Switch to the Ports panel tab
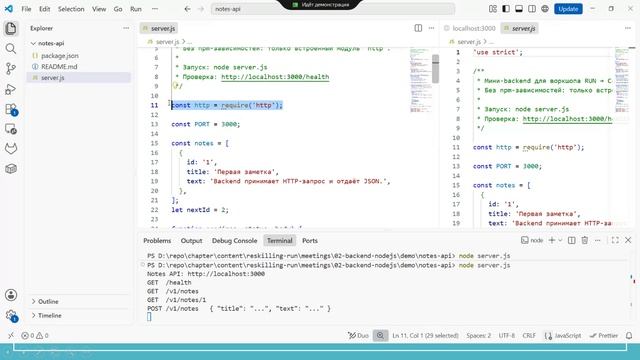Viewport: 640px width, 360px height. point(310,240)
